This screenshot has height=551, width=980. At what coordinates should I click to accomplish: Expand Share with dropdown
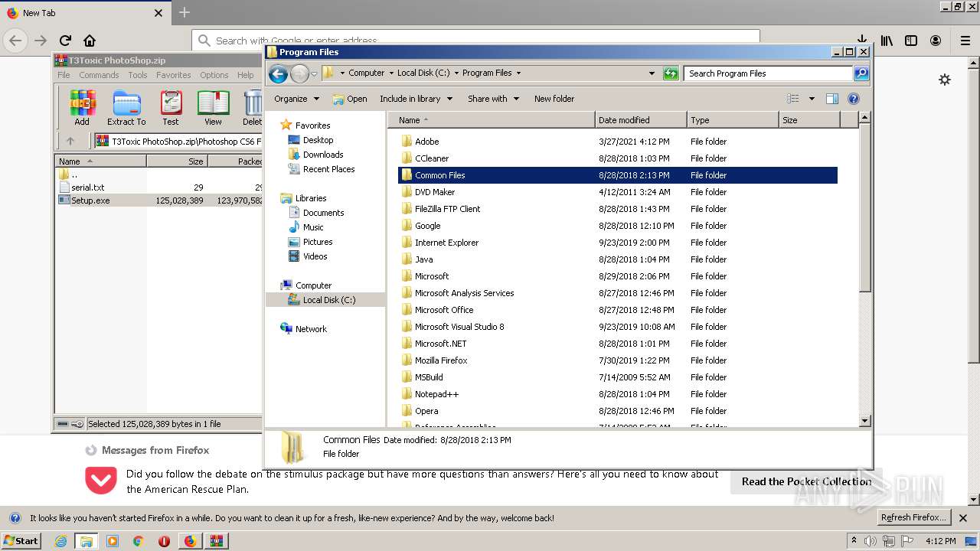point(493,99)
